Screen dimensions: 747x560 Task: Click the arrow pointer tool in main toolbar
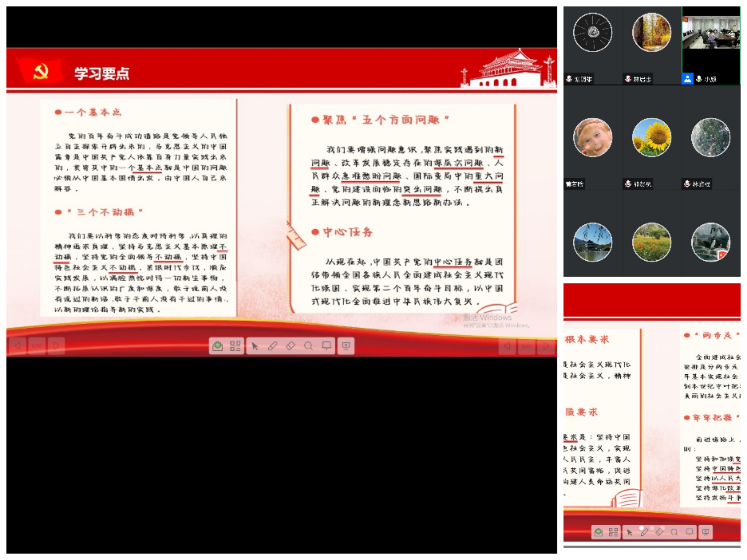pyautogui.click(x=255, y=346)
